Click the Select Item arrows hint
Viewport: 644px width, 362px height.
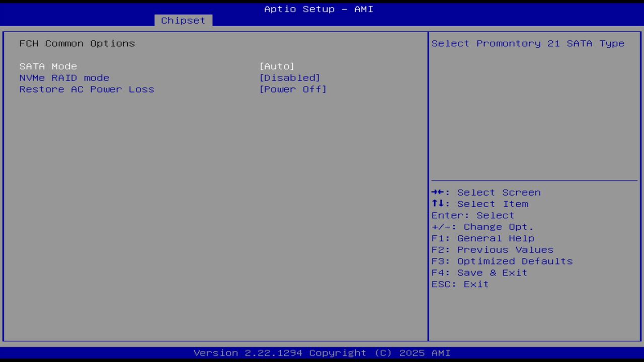pyautogui.click(x=479, y=204)
